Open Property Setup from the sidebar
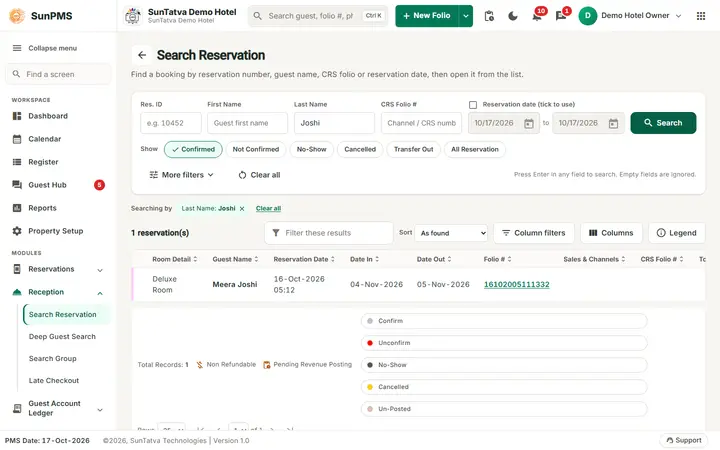Viewport: 720px width, 450px height. pos(58,231)
